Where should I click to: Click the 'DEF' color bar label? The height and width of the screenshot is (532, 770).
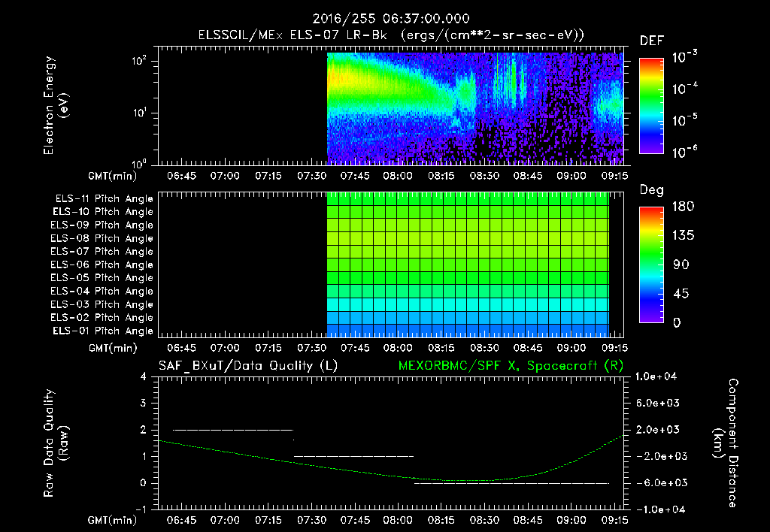pos(652,41)
